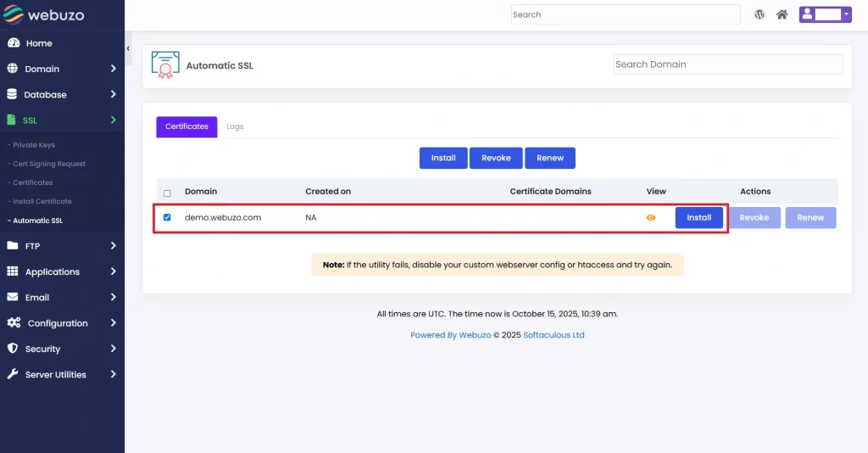Click the Search Domain input field

727,64
